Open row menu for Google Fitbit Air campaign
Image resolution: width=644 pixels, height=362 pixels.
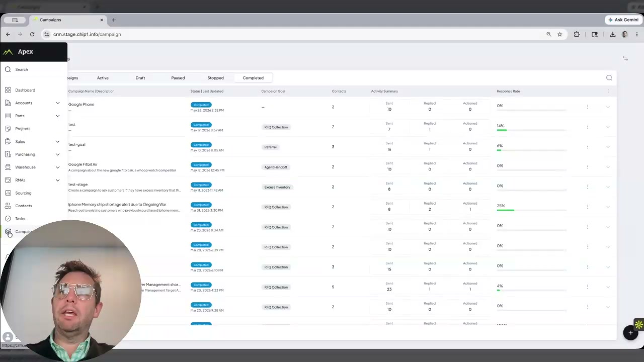pos(587,167)
